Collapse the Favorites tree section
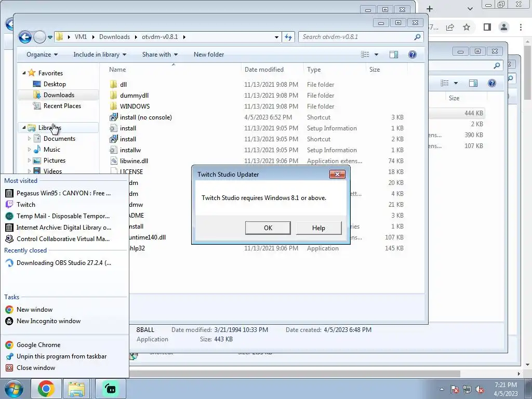This screenshot has width=532, height=399. pos(24,73)
